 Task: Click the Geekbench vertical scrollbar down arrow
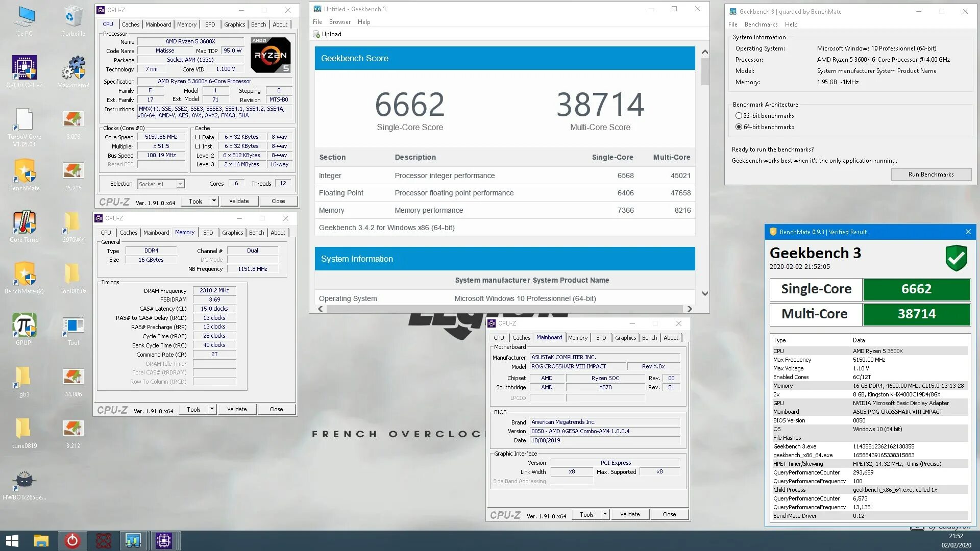coord(705,293)
